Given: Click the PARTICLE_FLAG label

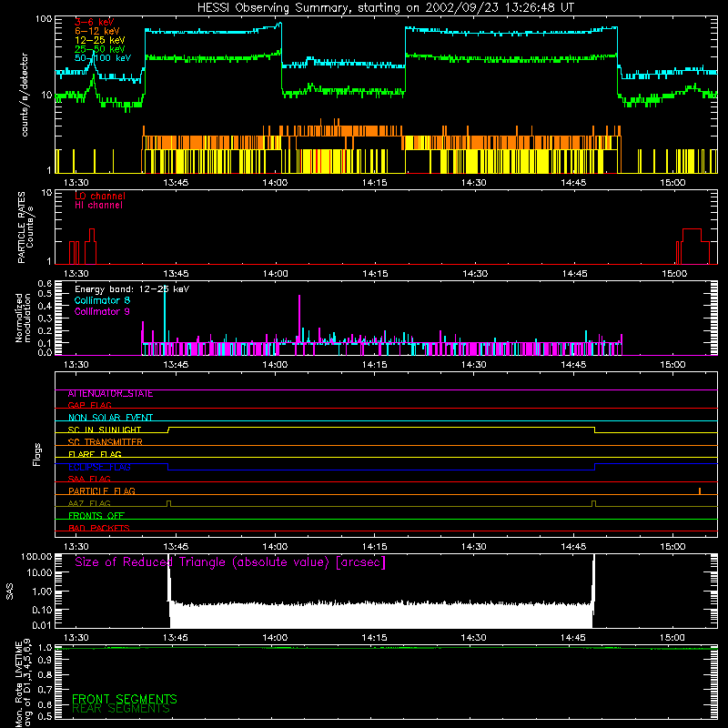Looking at the screenshot, I should click(102, 490).
